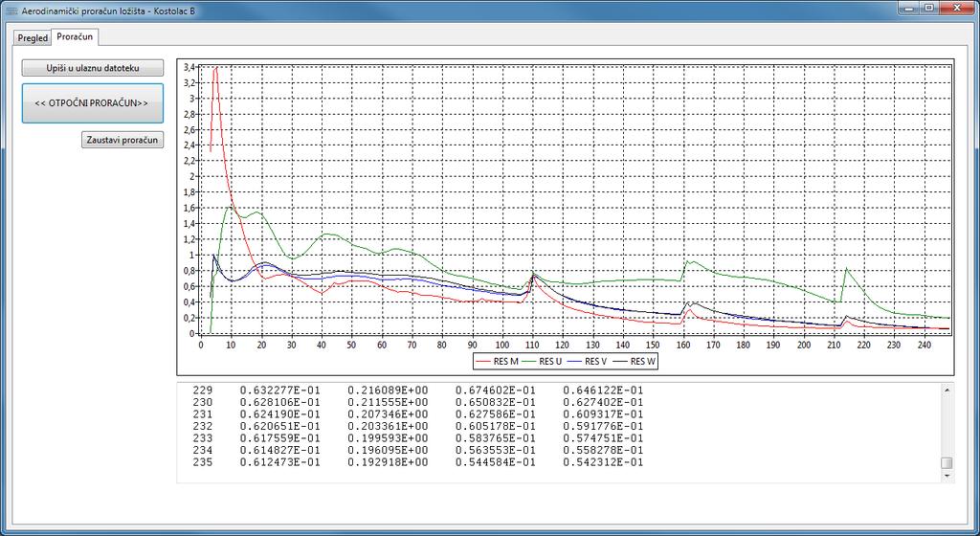Click value 0.583765E-01 in output

click(x=496, y=438)
